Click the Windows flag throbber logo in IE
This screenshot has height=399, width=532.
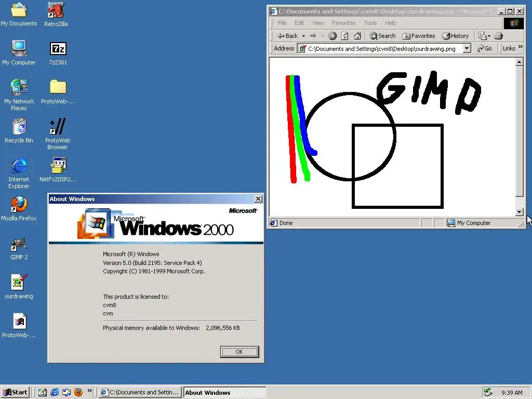click(x=514, y=23)
